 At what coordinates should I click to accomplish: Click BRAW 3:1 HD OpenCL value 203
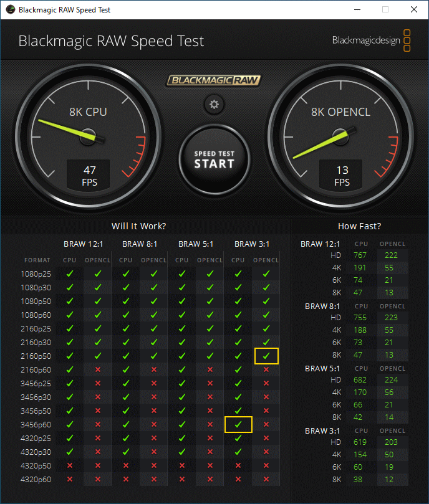391,442
